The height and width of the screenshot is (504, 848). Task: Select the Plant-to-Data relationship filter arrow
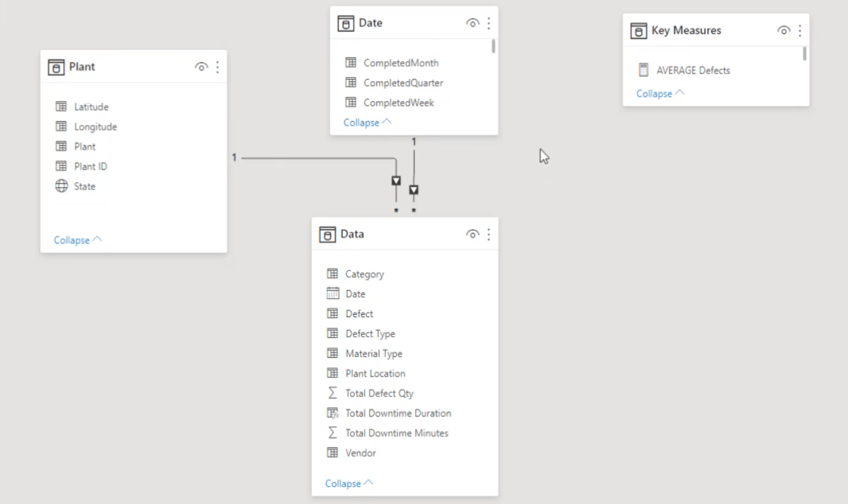point(396,180)
